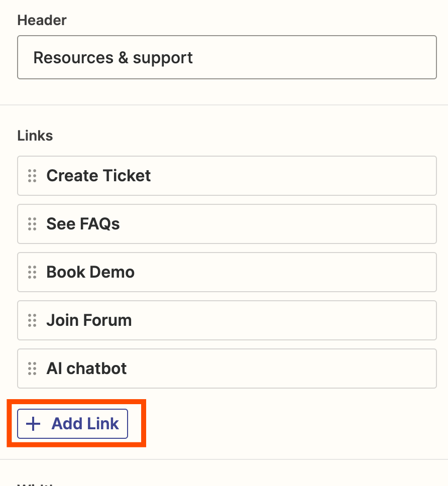Screen dimensions: 448x486
Task: Click the AI chatbot drag handle
Action: coord(32,369)
